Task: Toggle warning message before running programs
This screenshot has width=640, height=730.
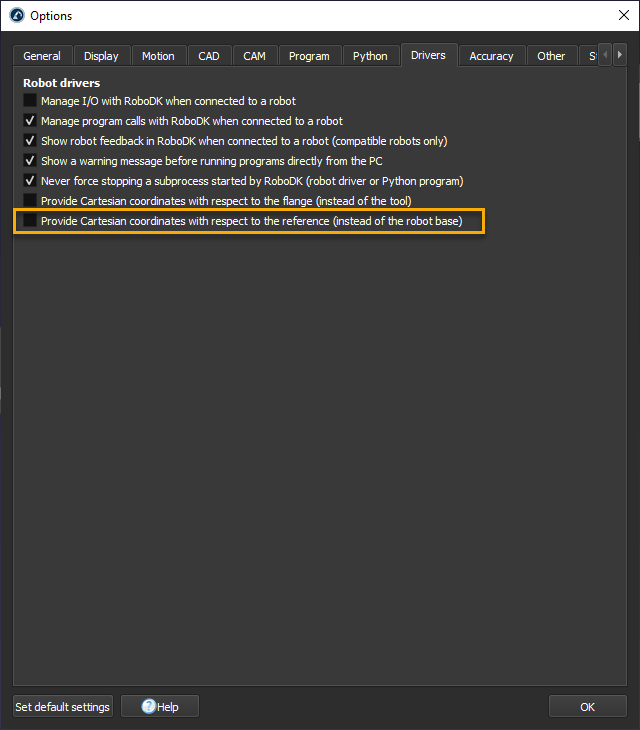Action: (x=30, y=161)
